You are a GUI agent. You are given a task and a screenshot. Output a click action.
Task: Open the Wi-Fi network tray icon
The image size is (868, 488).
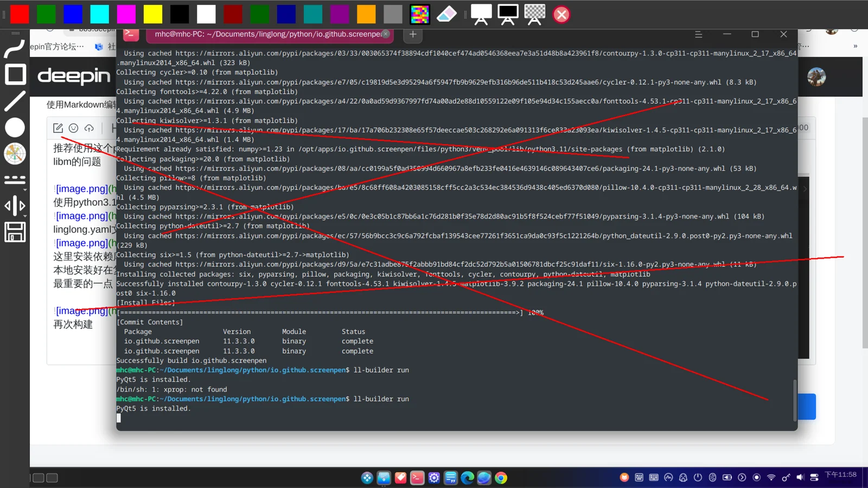click(771, 477)
